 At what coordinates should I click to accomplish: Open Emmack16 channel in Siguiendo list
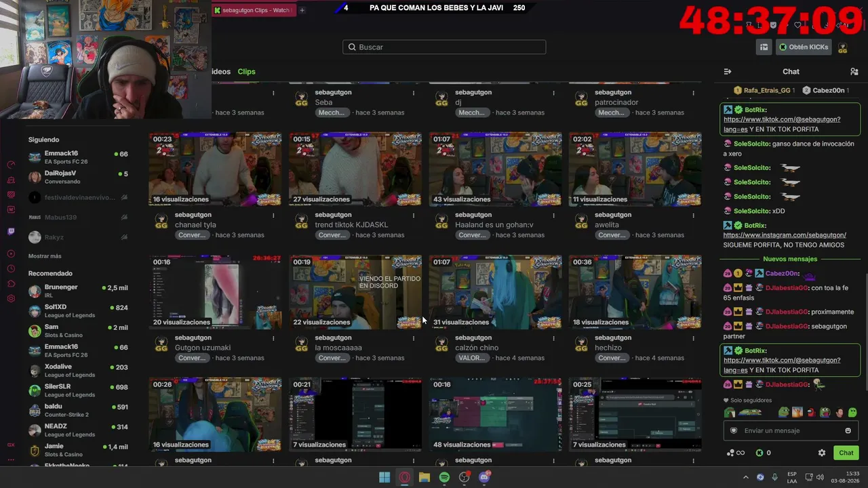78,157
